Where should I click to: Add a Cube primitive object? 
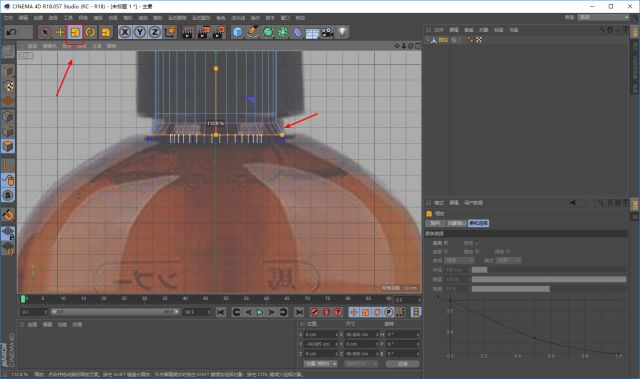[237, 32]
